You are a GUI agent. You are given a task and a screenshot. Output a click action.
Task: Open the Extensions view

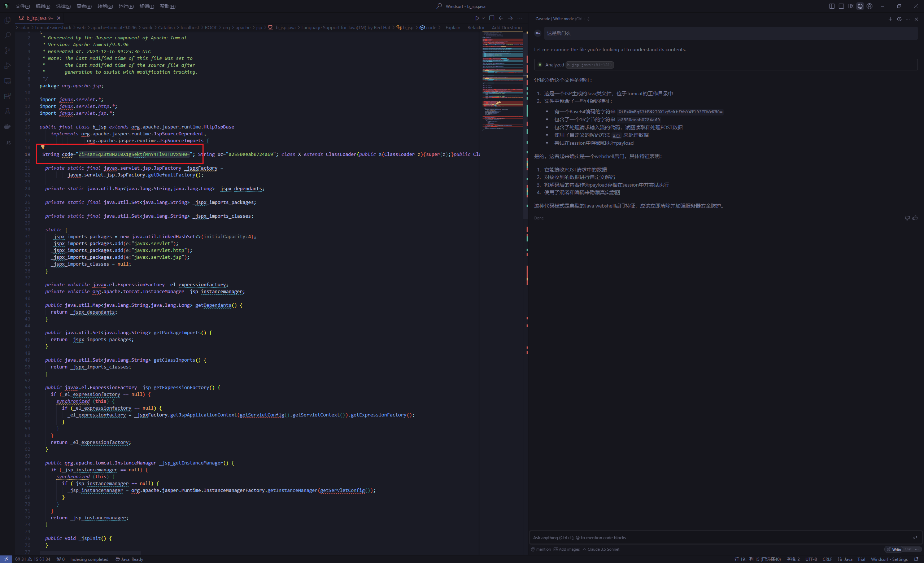click(8, 96)
